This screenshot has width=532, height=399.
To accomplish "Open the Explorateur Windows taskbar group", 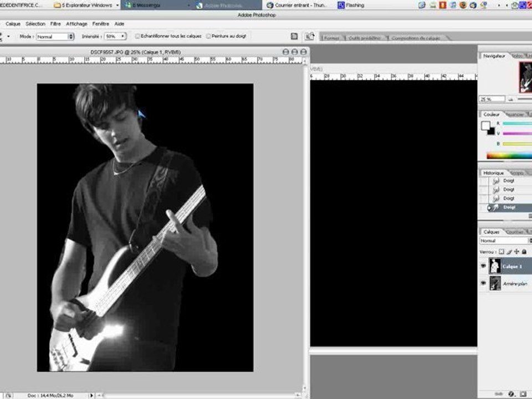I will (86, 5).
